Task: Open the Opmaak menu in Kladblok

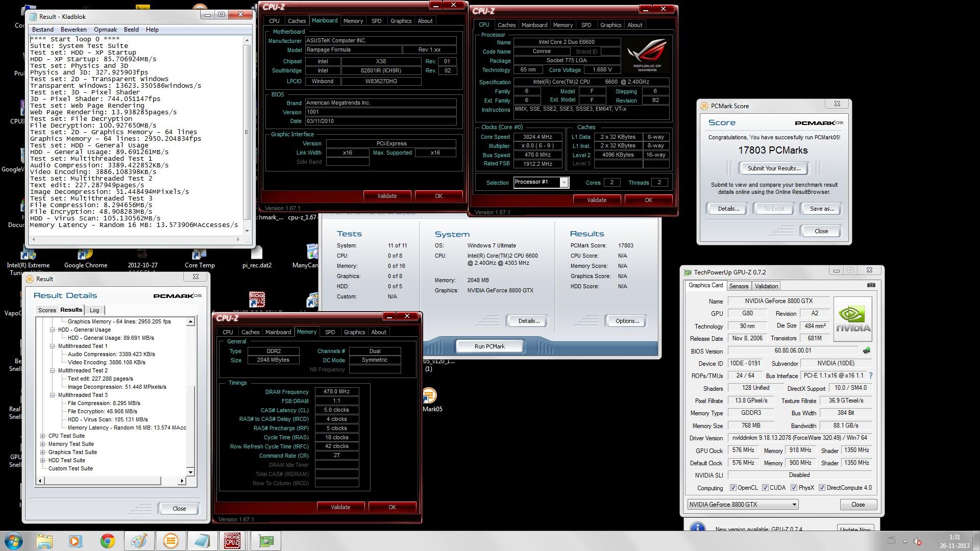Action: (105, 30)
